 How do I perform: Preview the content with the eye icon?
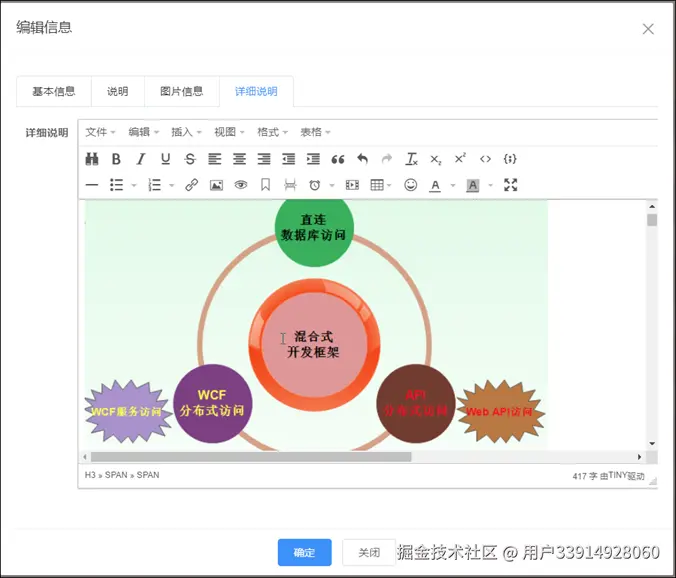click(x=241, y=185)
